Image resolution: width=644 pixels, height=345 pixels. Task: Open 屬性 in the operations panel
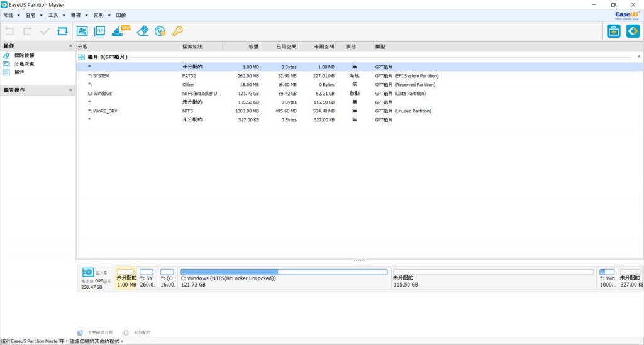tap(19, 72)
